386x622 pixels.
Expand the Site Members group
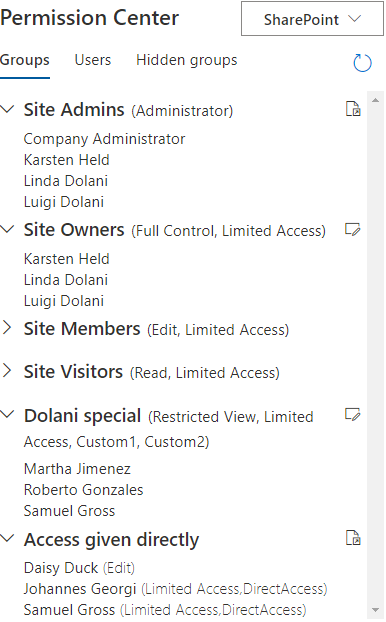(7, 328)
